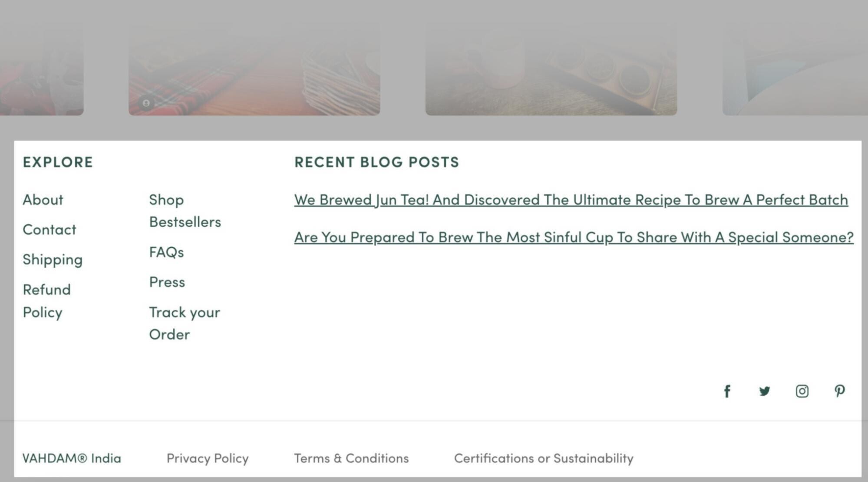This screenshot has height=482, width=868.
Task: Click Certifications or Sustainability link
Action: pyautogui.click(x=543, y=458)
